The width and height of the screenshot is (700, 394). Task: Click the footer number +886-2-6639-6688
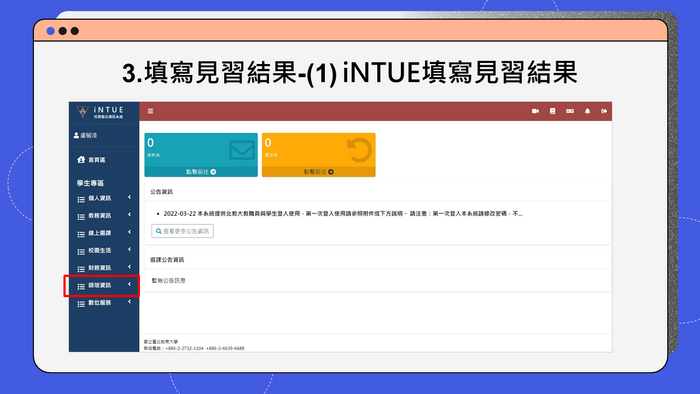pyautogui.click(x=225, y=348)
